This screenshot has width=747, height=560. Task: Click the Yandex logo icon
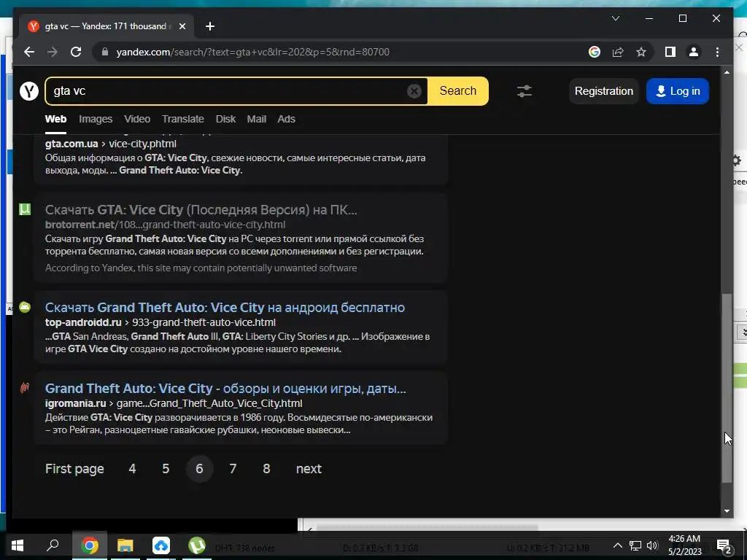tap(29, 90)
